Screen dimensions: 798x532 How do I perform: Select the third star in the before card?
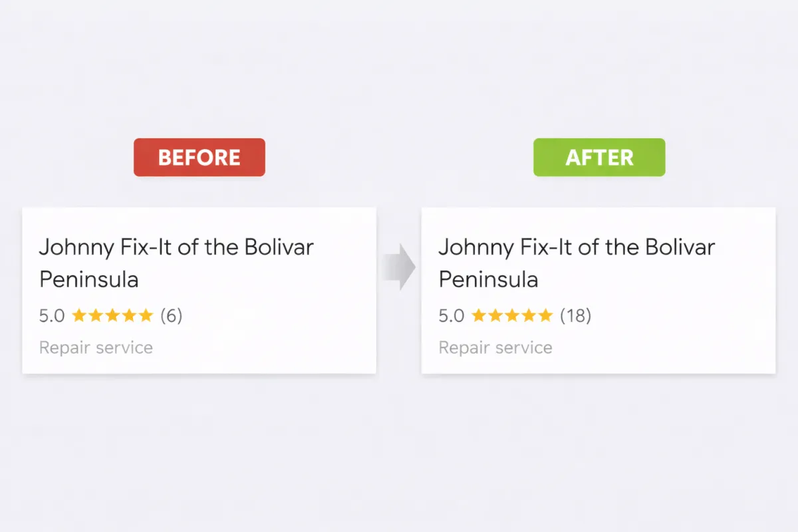(112, 315)
